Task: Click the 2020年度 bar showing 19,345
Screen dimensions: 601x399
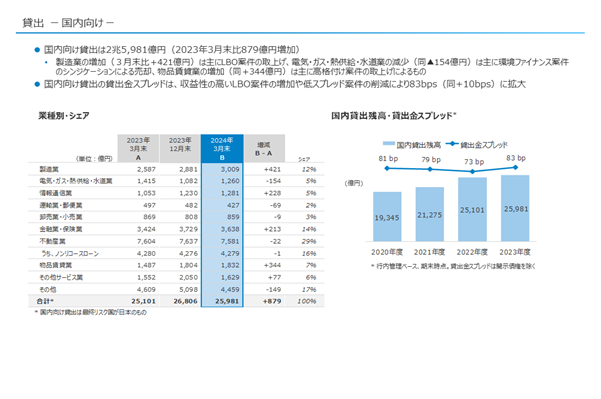Action: click(387, 217)
